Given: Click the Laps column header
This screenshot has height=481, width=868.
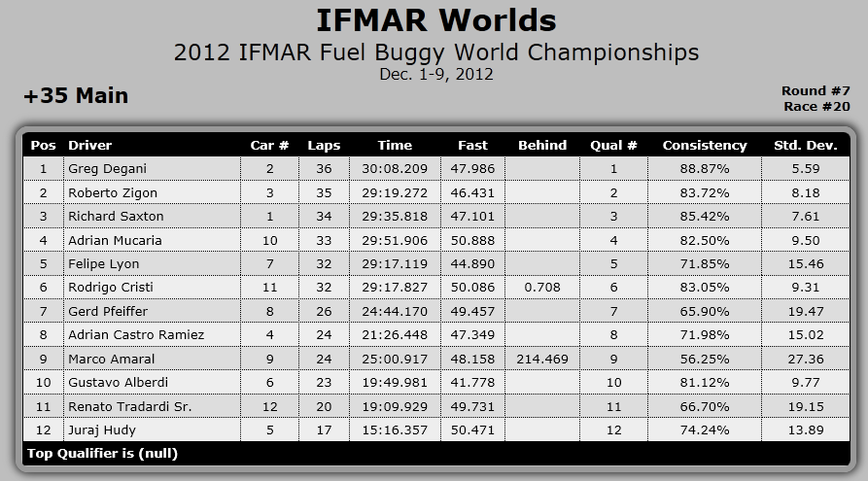Looking at the screenshot, I should tap(324, 146).
